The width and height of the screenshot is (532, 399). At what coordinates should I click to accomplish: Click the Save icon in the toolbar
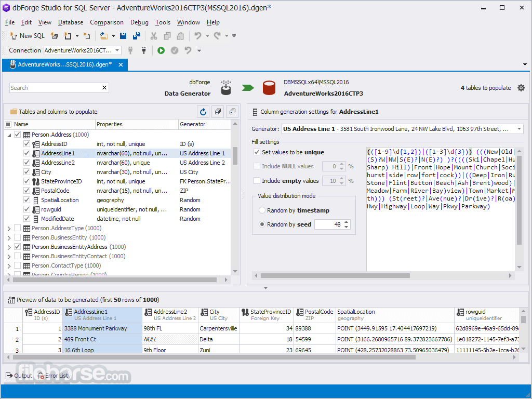[123, 36]
